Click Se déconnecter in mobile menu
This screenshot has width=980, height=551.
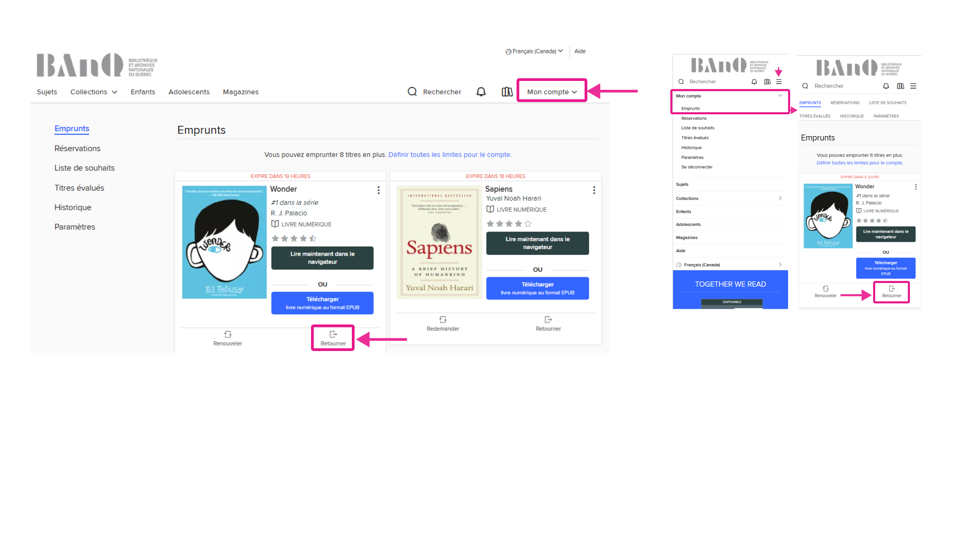(697, 167)
